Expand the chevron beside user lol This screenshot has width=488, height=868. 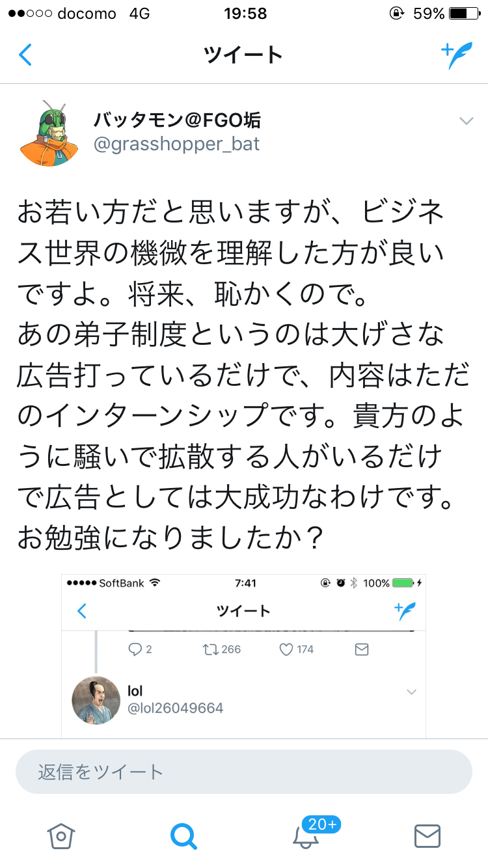(x=411, y=692)
